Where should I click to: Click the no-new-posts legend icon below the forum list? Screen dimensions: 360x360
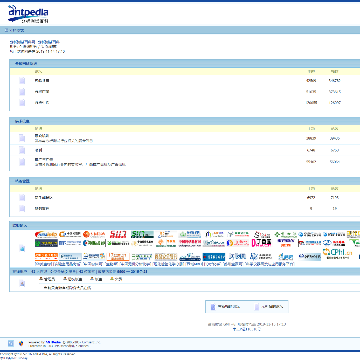[257, 307]
